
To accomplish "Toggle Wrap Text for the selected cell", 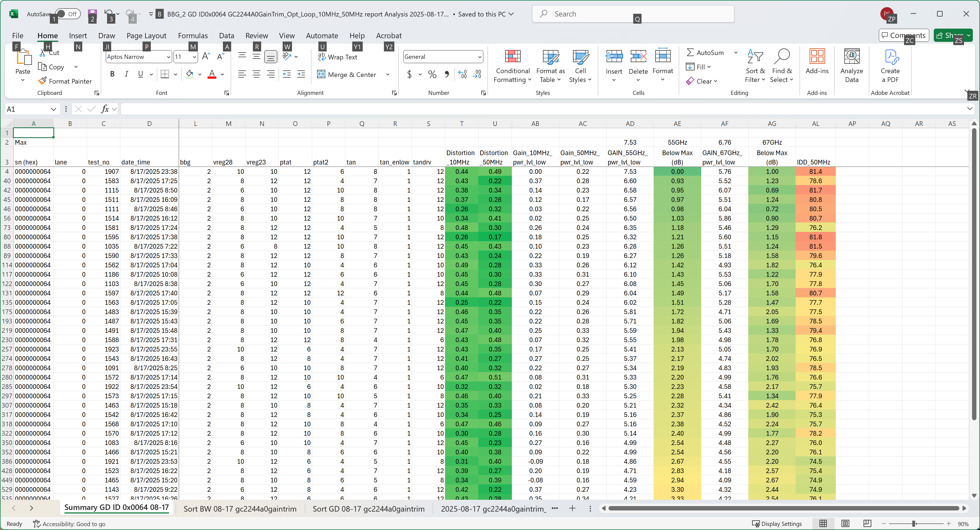I will point(338,57).
